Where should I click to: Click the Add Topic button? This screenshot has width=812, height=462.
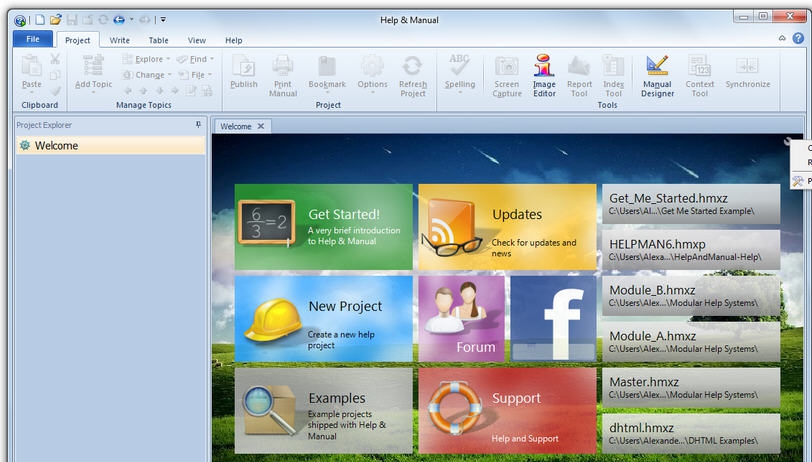click(x=93, y=73)
